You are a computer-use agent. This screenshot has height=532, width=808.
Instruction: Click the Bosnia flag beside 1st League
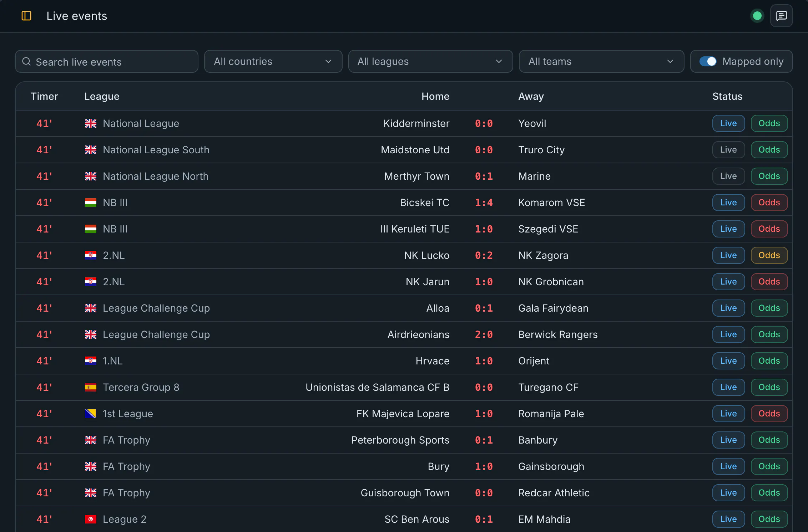91,414
